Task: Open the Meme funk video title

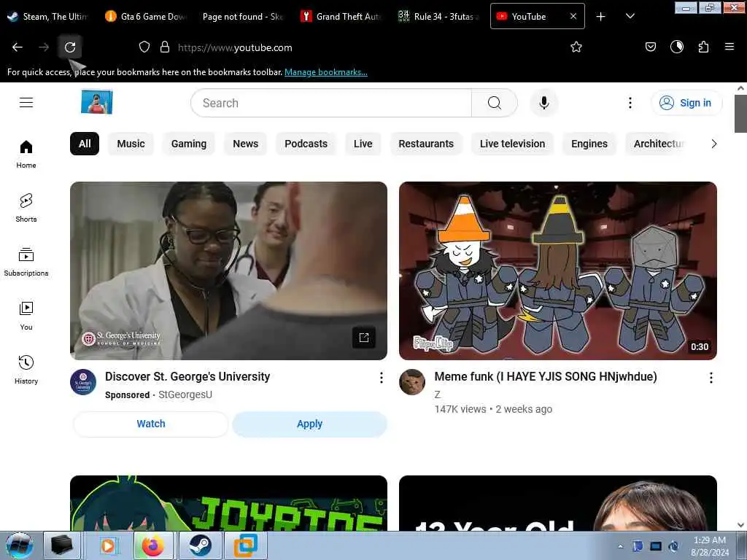Action: click(x=546, y=377)
